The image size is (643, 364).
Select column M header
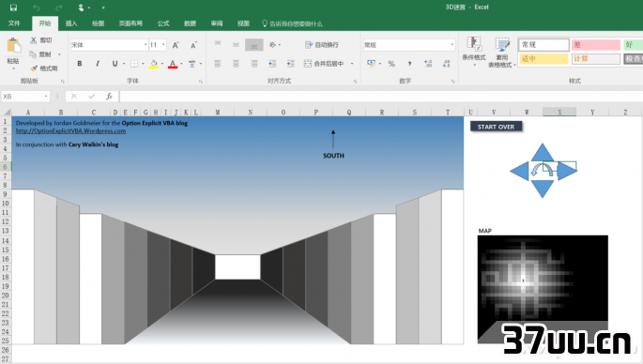[218, 112]
